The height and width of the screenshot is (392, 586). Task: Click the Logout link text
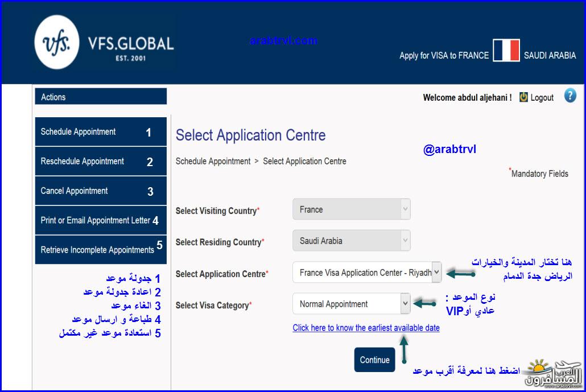542,97
